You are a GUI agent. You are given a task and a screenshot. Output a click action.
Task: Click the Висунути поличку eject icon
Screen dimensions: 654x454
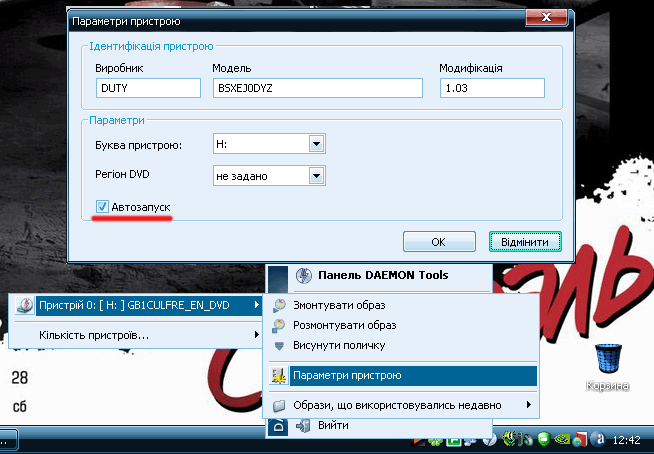click(279, 346)
